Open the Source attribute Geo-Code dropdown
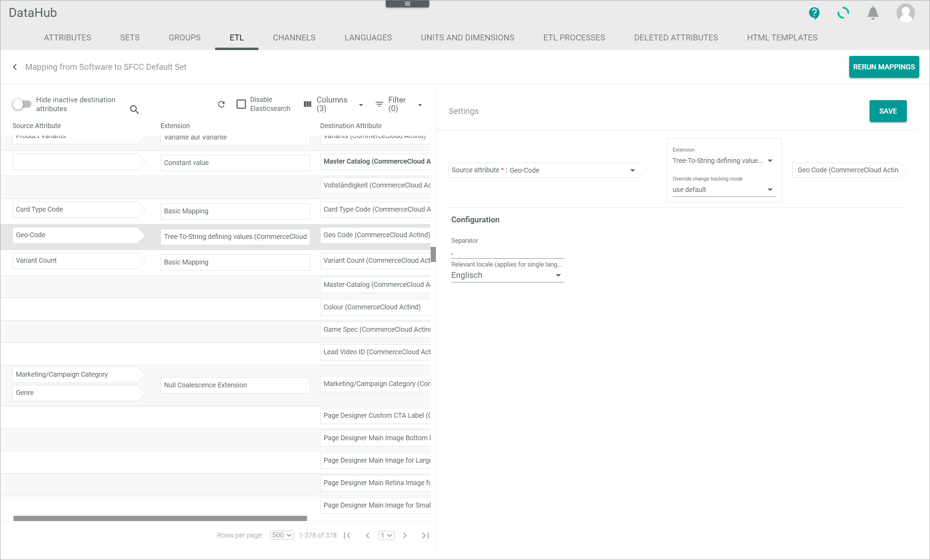Screen dimensions: 930x560 (x=633, y=171)
